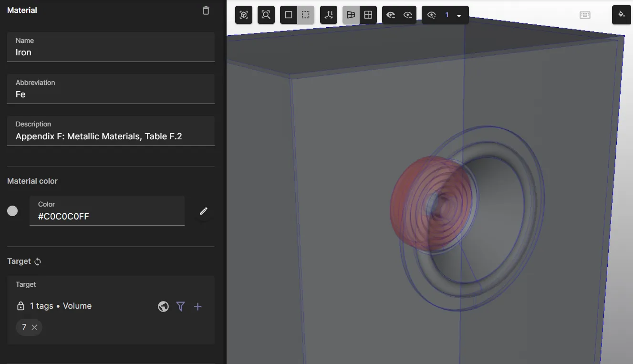Open the visibility count dropdown arrow
The width and height of the screenshot is (633, 364).
click(459, 15)
